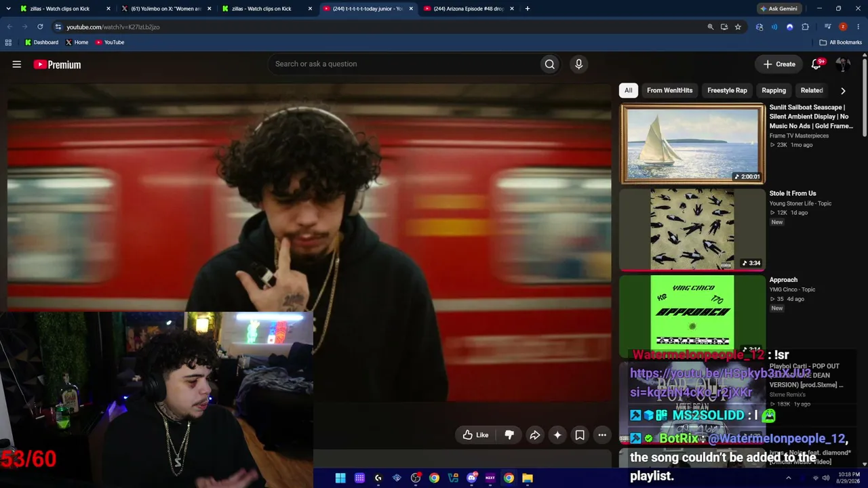Viewport: 868px width, 488px height.
Task: Like the current video
Action: tap(475, 435)
